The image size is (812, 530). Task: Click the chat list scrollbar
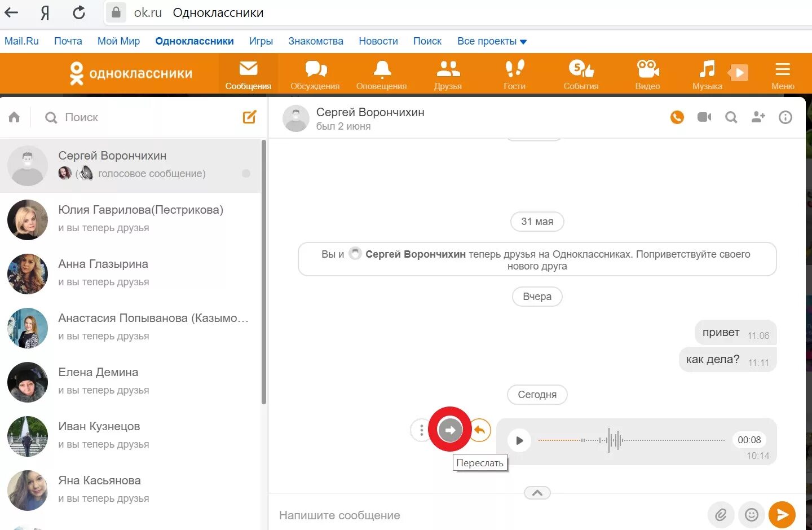coord(264,272)
